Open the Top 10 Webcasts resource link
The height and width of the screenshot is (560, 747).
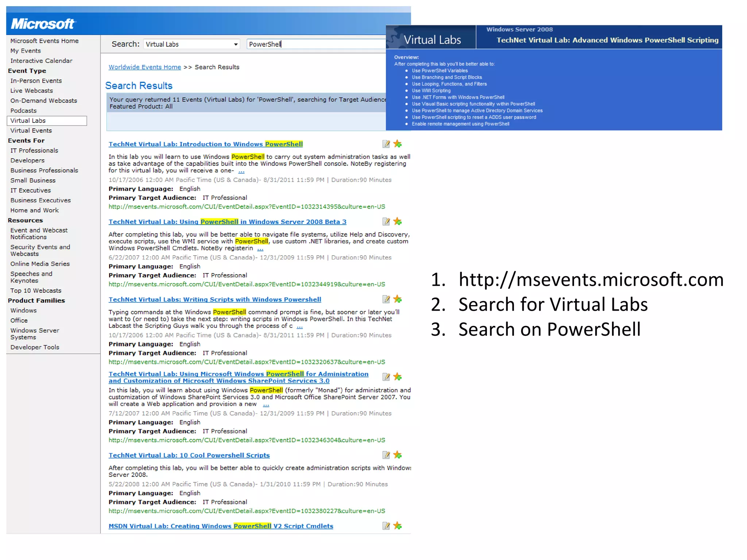click(x=36, y=291)
